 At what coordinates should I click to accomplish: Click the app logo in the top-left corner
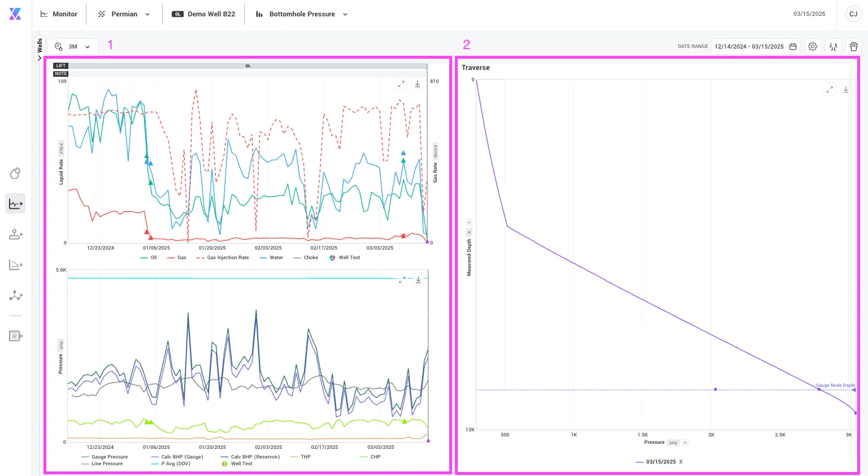(15, 14)
